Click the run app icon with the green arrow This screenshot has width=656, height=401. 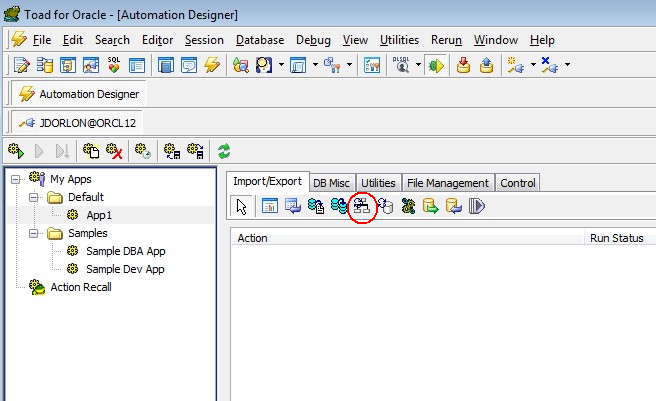pyautogui.click(x=15, y=151)
